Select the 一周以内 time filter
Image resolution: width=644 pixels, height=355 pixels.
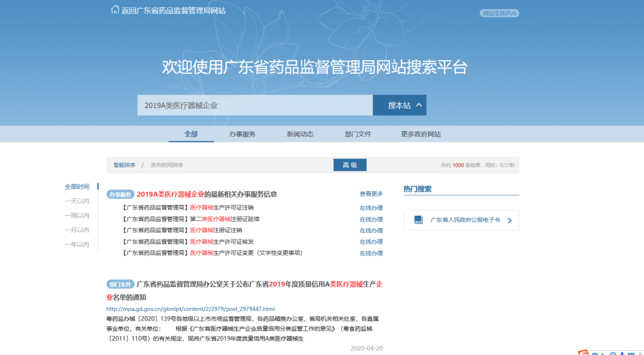coord(77,216)
